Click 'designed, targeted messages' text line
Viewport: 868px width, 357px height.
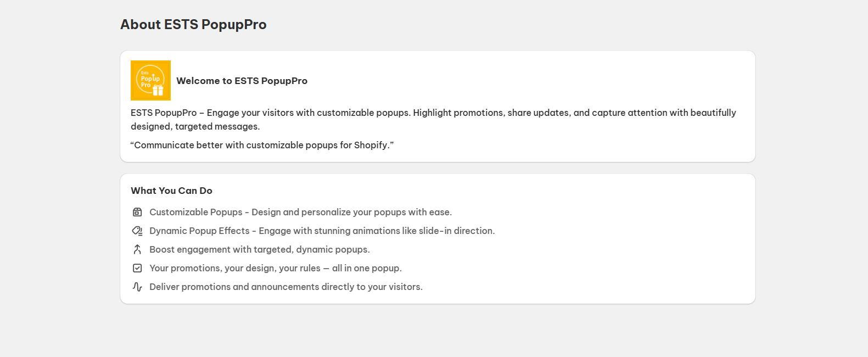[x=195, y=126]
